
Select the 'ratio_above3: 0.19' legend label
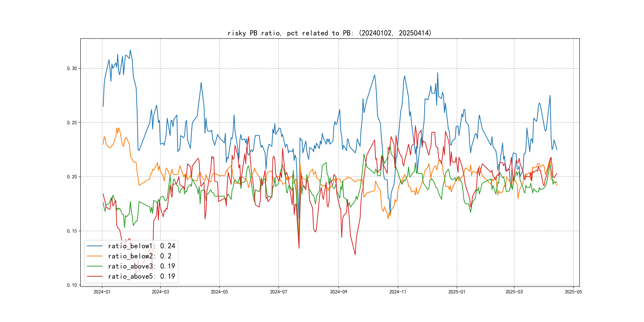[142, 266]
